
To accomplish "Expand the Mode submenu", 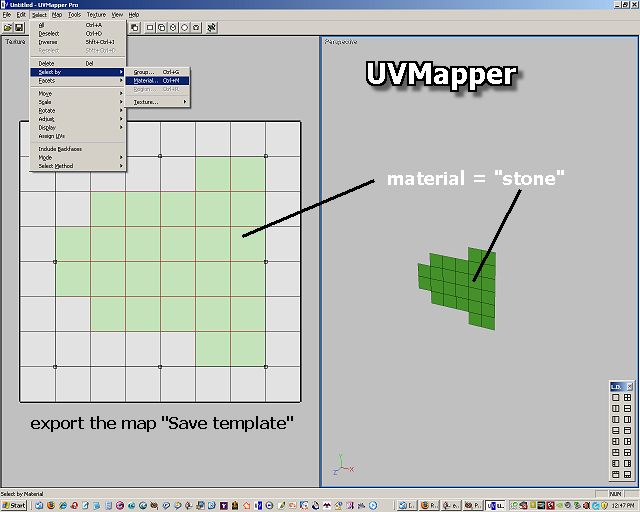I will [78, 158].
